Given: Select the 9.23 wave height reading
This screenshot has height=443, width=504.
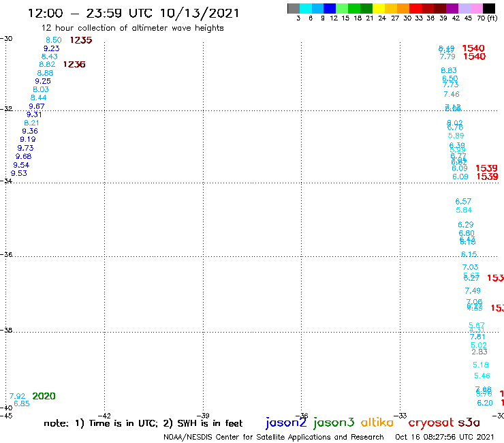Looking at the screenshot, I should [52, 48].
